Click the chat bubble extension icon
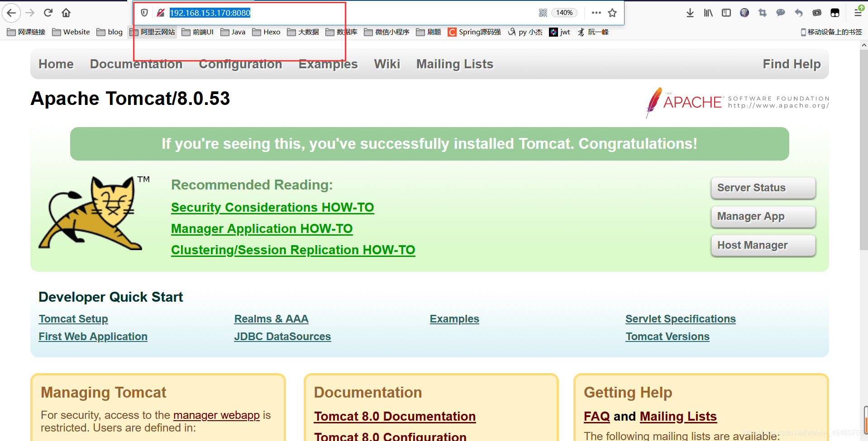Viewport: 868px width, 441px height. click(781, 13)
